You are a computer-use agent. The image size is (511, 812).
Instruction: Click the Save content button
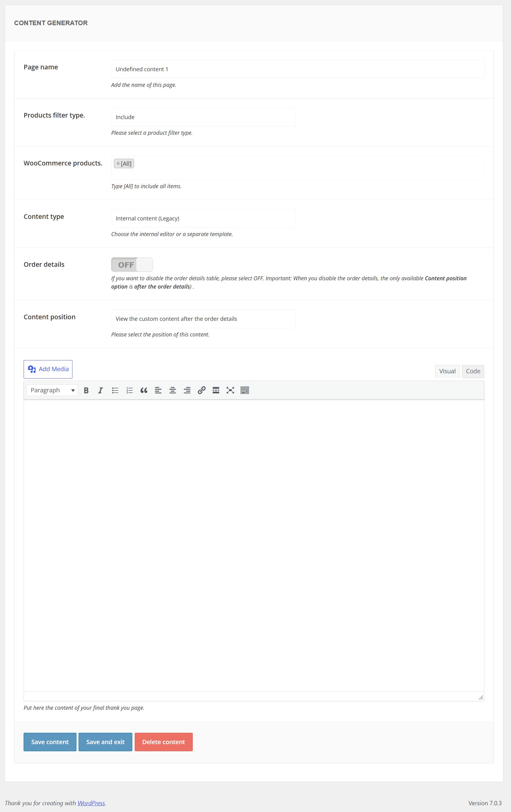[x=50, y=742]
